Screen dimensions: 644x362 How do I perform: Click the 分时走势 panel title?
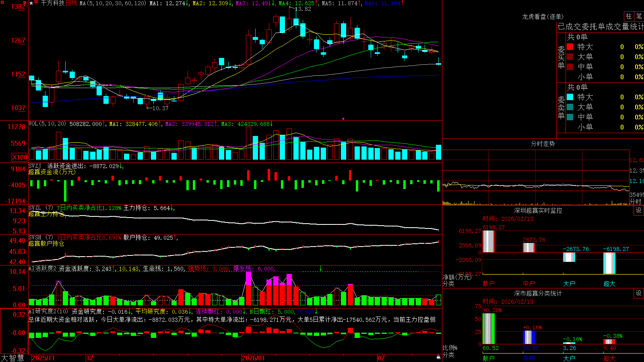pyautogui.click(x=543, y=144)
